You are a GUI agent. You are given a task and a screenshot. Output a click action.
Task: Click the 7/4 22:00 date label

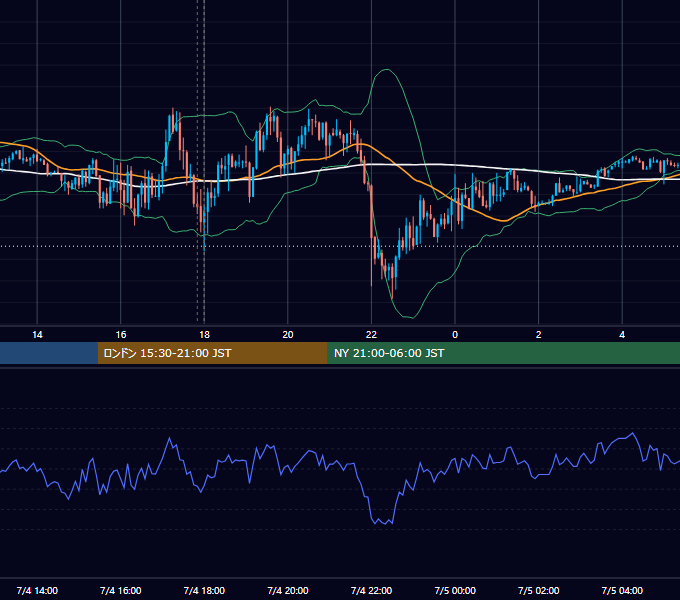pyautogui.click(x=372, y=590)
